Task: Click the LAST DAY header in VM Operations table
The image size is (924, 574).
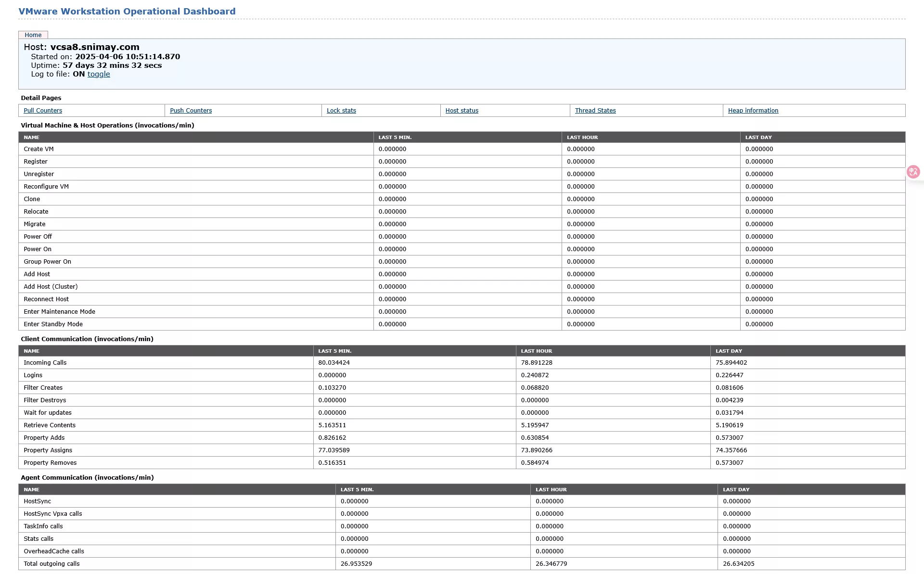Action: (x=758, y=137)
